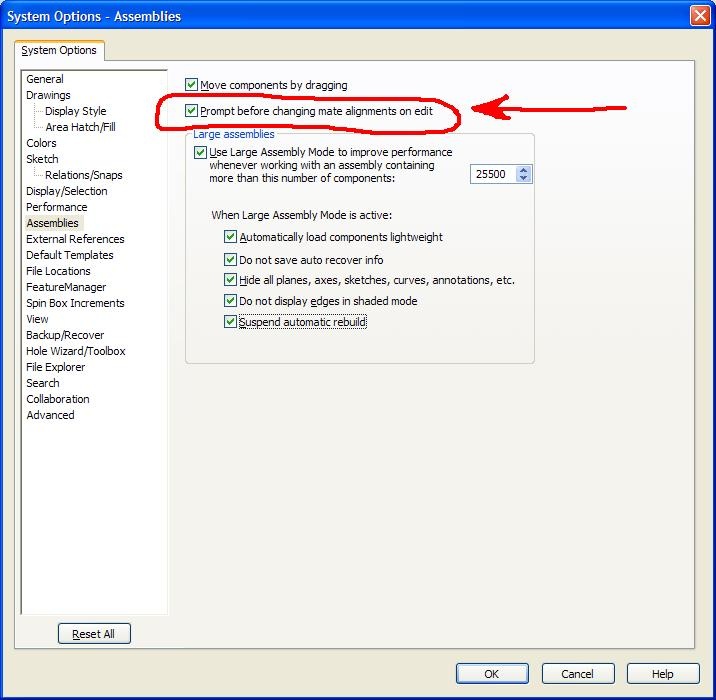Toggle Hide all planes, axes, sketches checkbox

click(230, 279)
